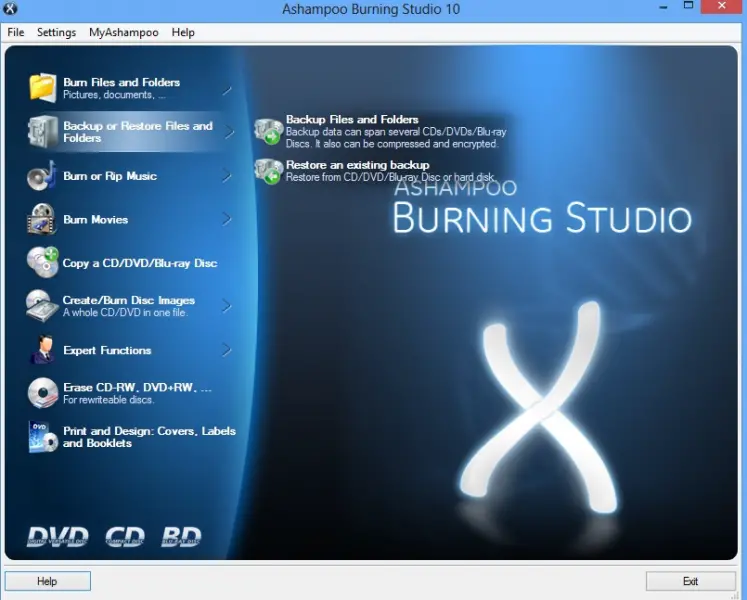Expand the Burn Movies submenu arrow
Image resolution: width=747 pixels, height=600 pixels.
pyautogui.click(x=227, y=219)
